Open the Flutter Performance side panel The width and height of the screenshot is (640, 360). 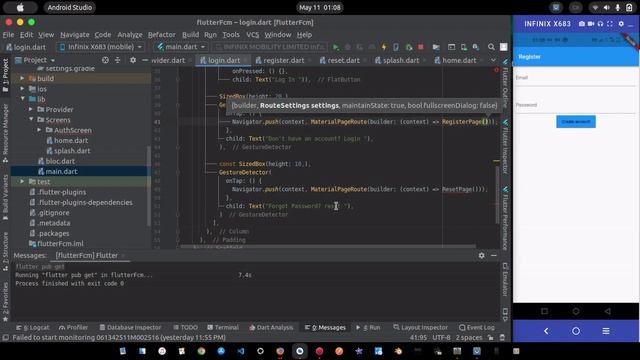pos(505,219)
